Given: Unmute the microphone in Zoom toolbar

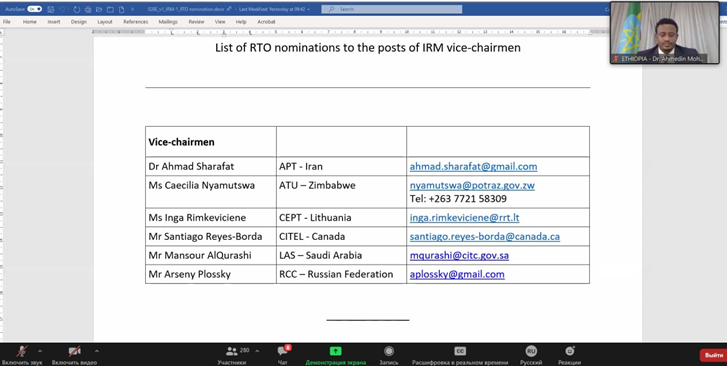Looking at the screenshot, I should [x=21, y=351].
